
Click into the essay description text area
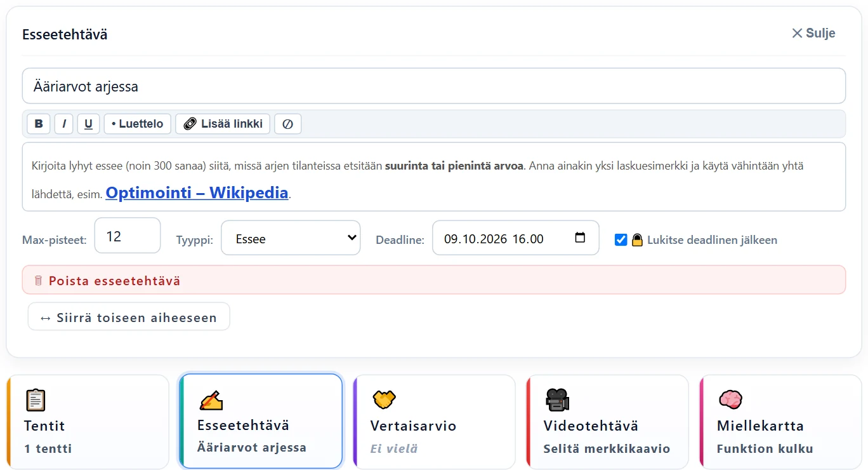click(x=434, y=177)
